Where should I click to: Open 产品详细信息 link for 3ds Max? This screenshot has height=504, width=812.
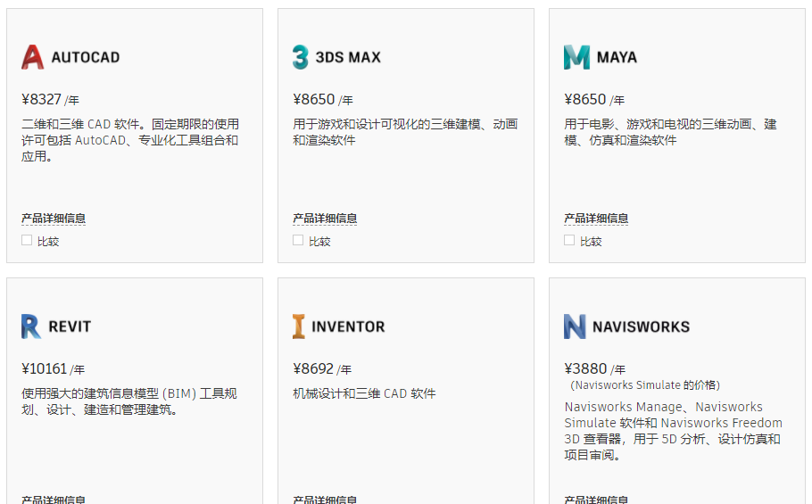(x=325, y=219)
